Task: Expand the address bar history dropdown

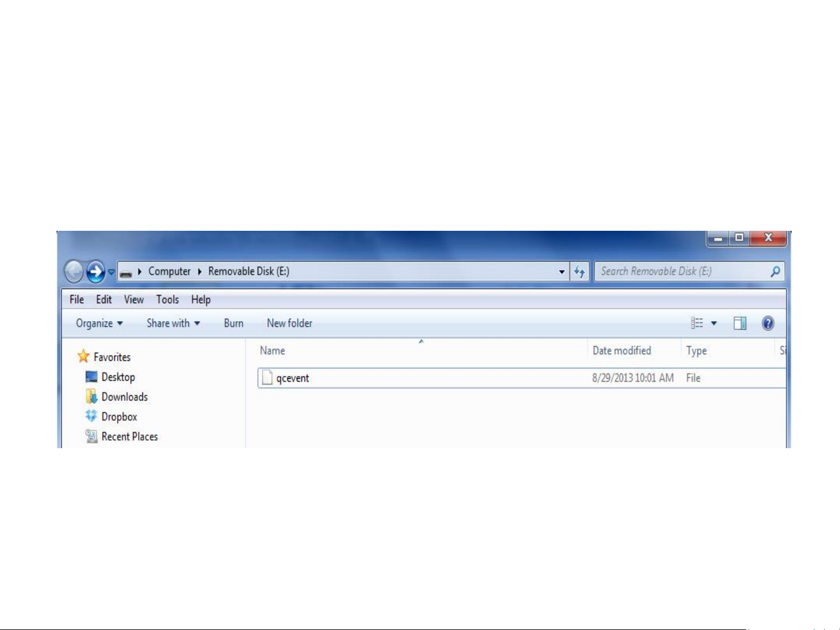Action: point(561,272)
